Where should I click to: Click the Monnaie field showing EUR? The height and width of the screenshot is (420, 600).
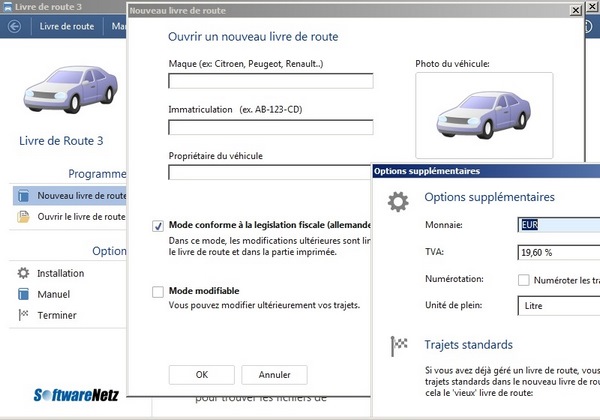point(559,225)
